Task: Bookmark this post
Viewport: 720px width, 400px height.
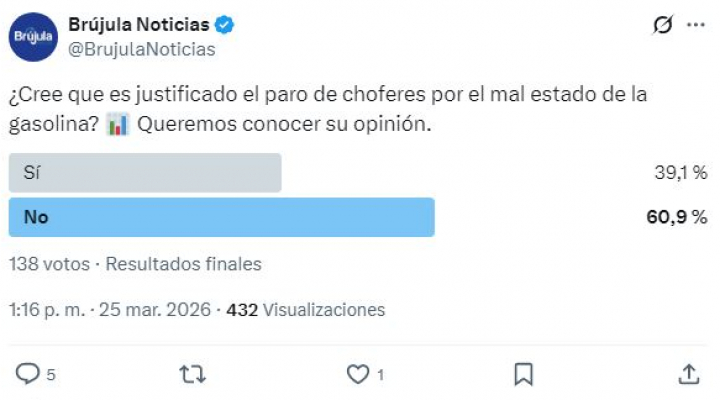Action: tap(523, 374)
